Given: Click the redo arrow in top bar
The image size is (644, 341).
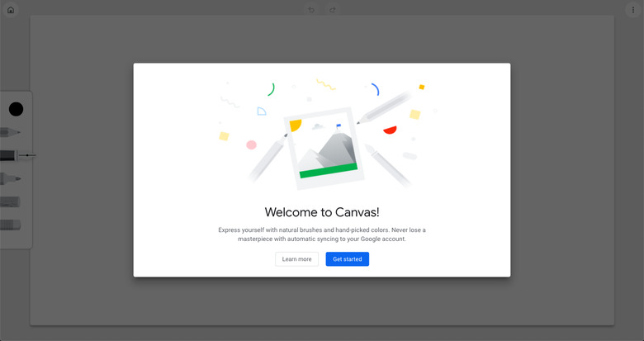Looking at the screenshot, I should [x=333, y=10].
